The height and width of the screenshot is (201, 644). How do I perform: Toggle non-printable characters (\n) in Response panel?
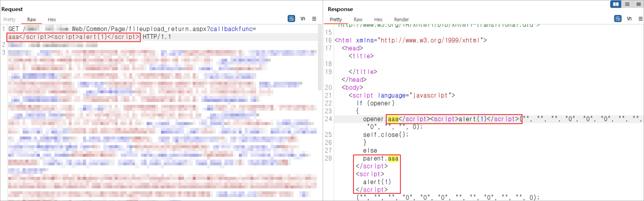(x=629, y=19)
